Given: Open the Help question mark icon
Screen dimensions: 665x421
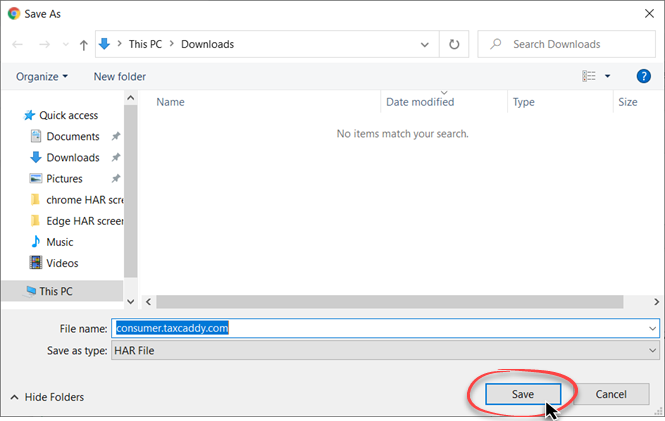Looking at the screenshot, I should tap(643, 76).
